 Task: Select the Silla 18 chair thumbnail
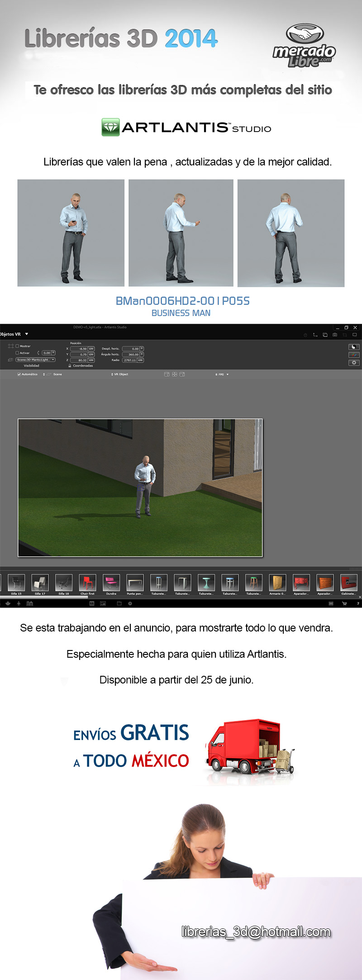point(64,582)
